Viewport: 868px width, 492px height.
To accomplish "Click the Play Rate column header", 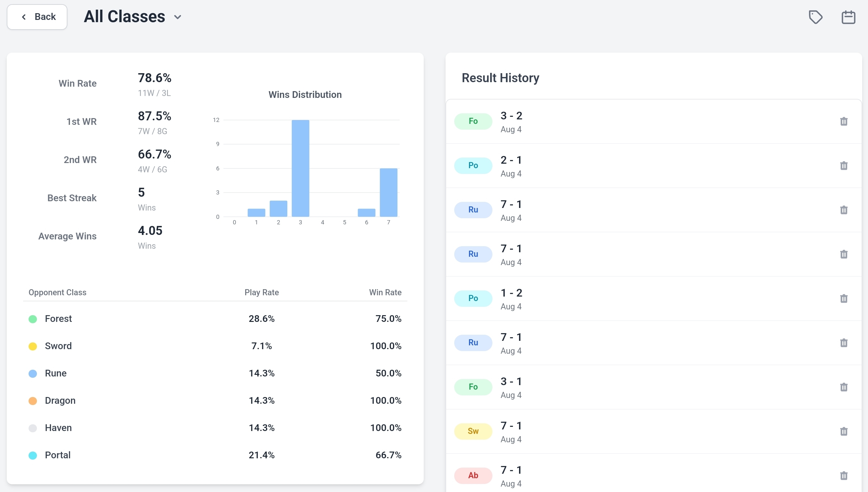I will pos(262,292).
